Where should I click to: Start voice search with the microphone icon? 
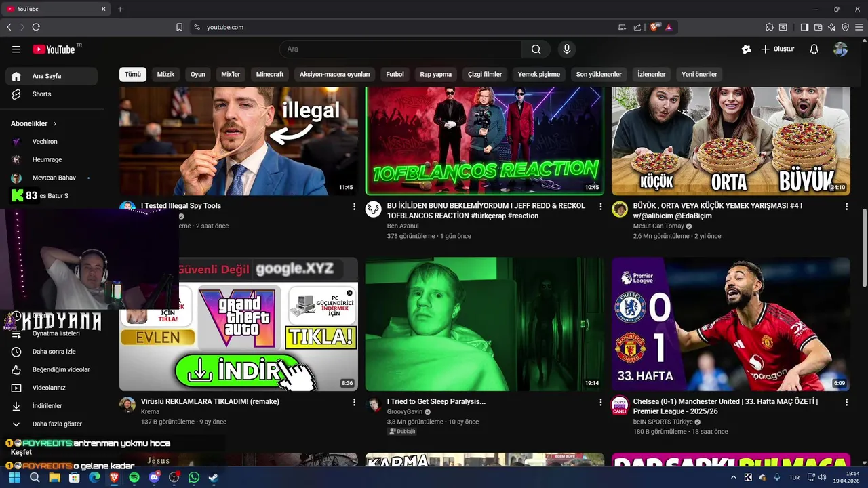pos(567,49)
